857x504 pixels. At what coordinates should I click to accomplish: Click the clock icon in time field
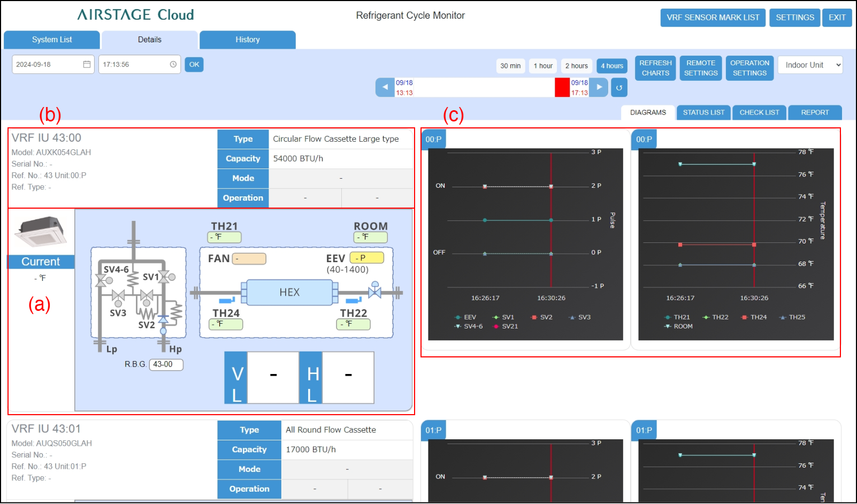173,65
